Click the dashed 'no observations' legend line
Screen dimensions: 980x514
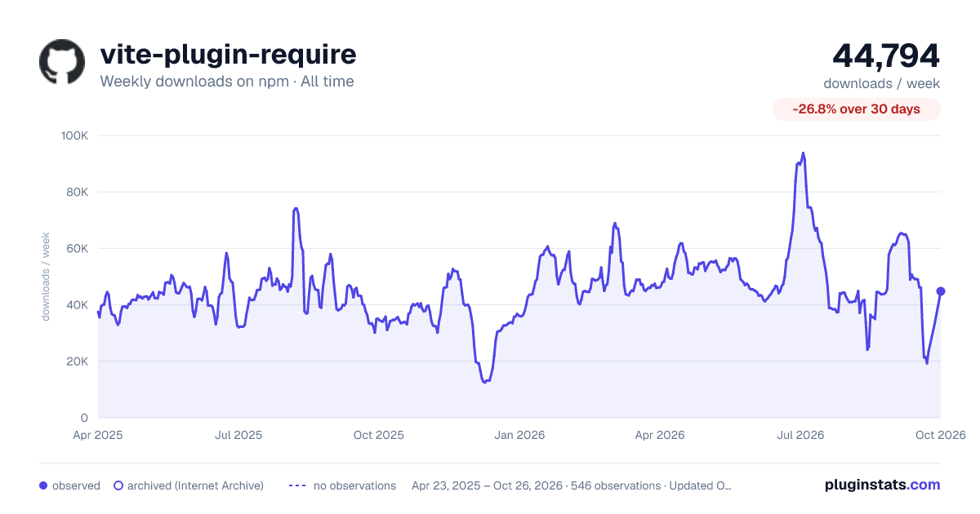[x=298, y=485]
